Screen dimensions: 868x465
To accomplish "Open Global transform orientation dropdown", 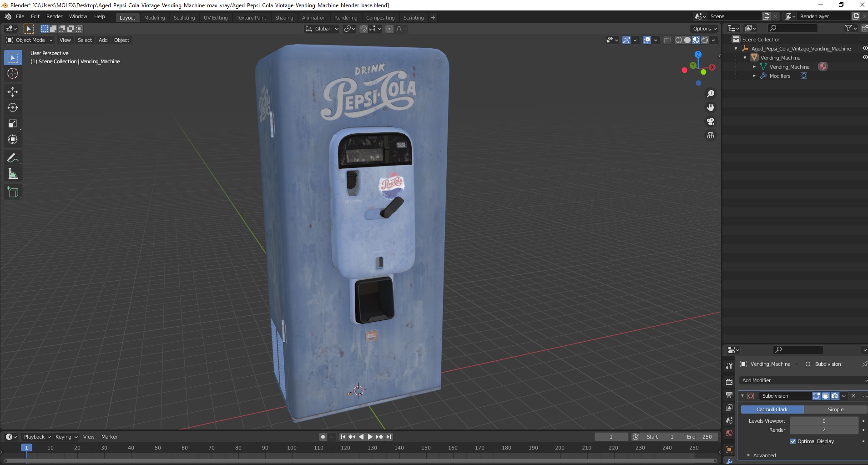I will [x=322, y=29].
